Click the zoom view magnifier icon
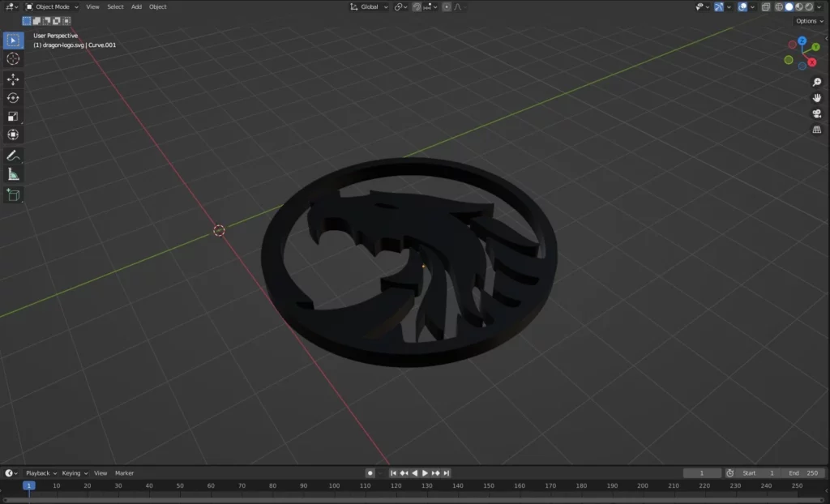 point(817,82)
